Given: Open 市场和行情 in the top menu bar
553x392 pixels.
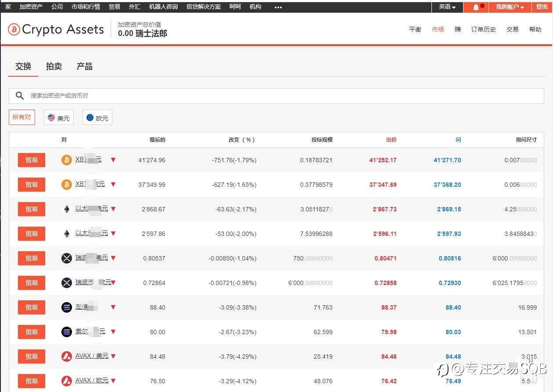Looking at the screenshot, I should (x=86, y=7).
